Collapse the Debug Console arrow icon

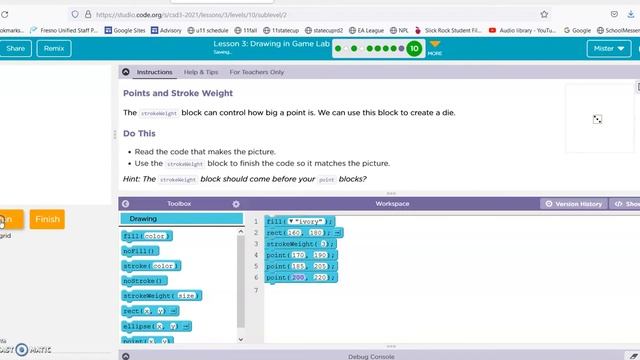126,356
